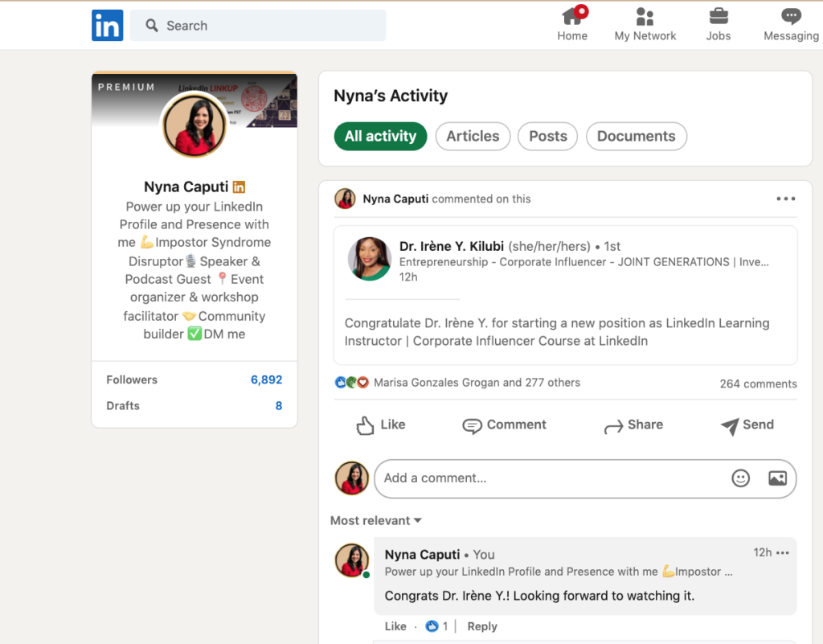Share the post with the Share button
The width and height of the screenshot is (823, 644).
pyautogui.click(x=633, y=425)
